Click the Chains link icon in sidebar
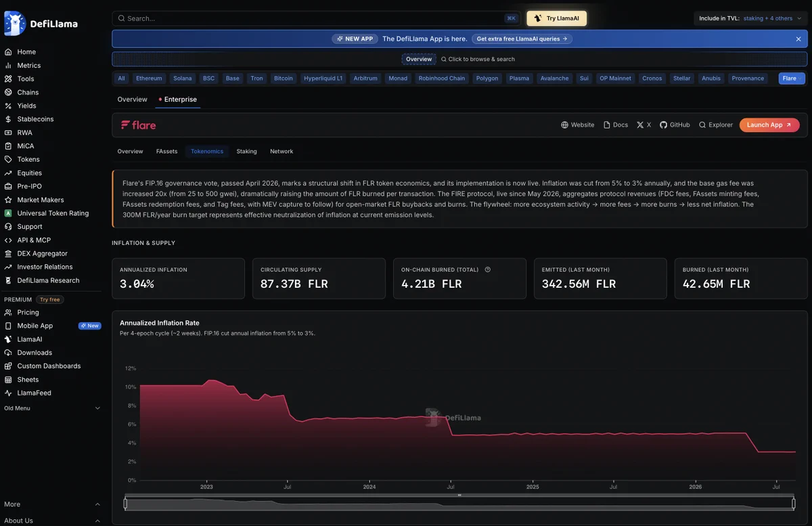Viewport: 812px width, 526px height. [8, 92]
